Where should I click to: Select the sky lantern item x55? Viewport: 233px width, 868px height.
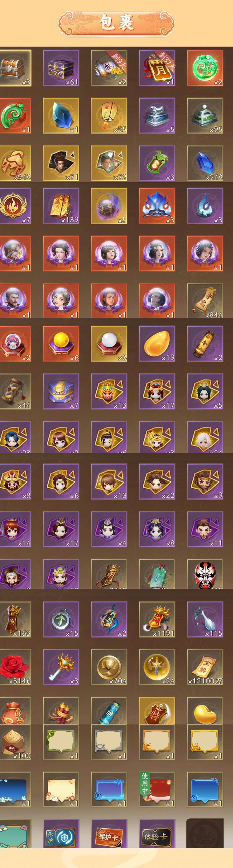click(109, 116)
